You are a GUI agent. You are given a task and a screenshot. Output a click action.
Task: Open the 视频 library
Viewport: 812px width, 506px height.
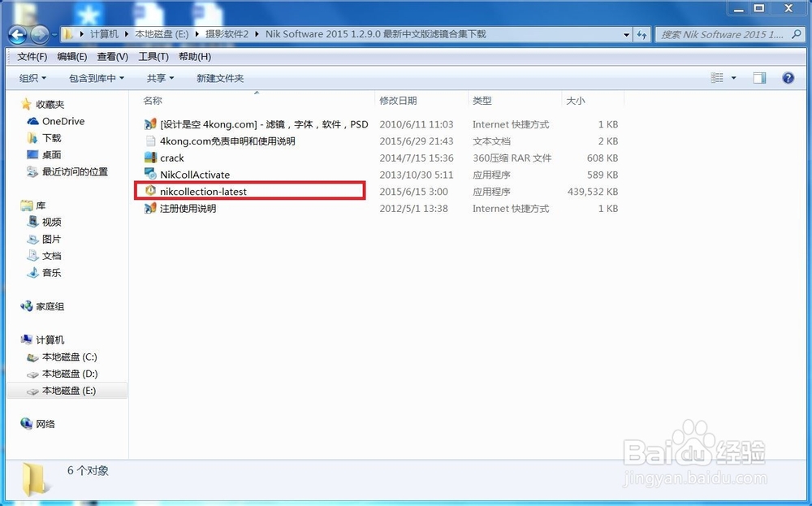[52, 223]
